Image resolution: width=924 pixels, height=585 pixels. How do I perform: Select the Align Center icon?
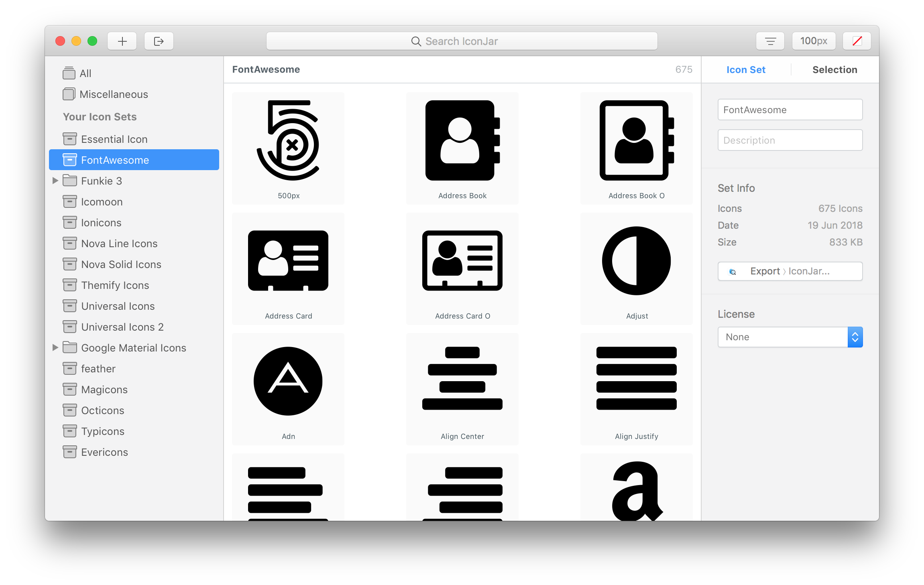click(x=462, y=389)
